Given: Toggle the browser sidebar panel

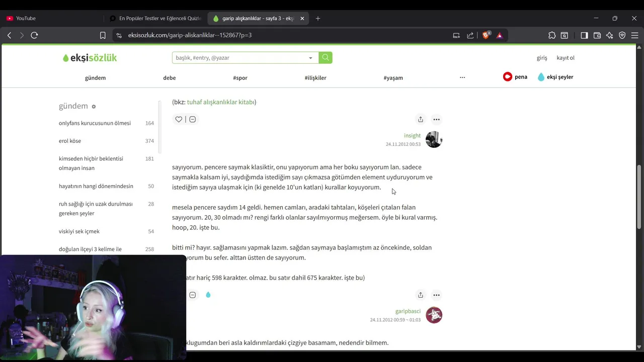Looking at the screenshot, I should pyautogui.click(x=584, y=35).
